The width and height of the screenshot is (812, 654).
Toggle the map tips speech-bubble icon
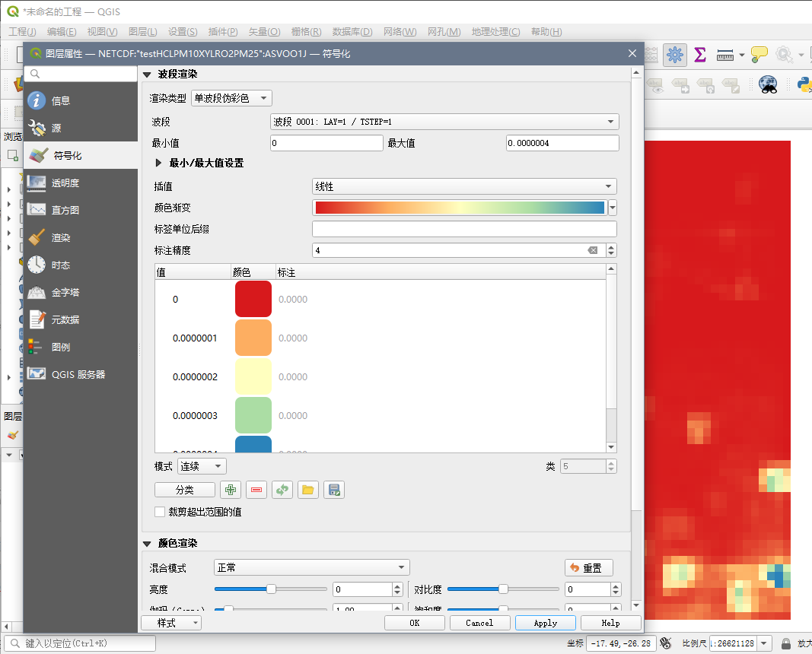pyautogui.click(x=758, y=55)
